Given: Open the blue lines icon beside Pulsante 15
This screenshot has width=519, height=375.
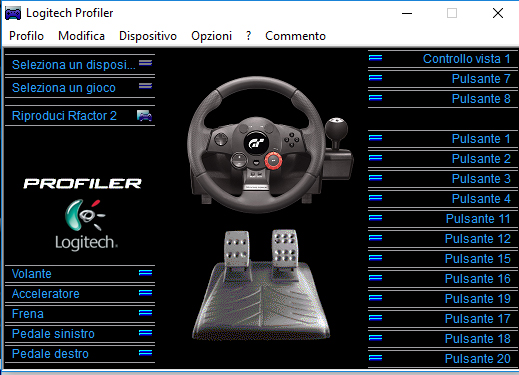Looking at the screenshot, I should click(x=375, y=258).
